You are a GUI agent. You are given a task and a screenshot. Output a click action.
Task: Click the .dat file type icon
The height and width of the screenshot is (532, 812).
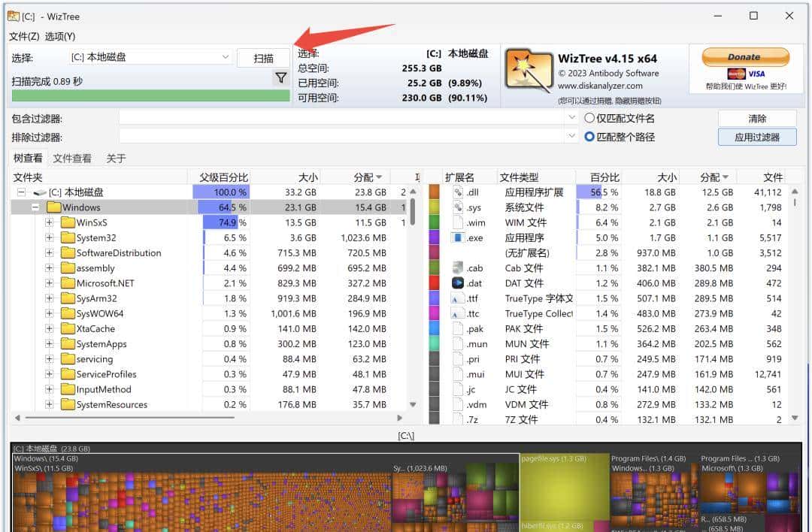click(459, 283)
